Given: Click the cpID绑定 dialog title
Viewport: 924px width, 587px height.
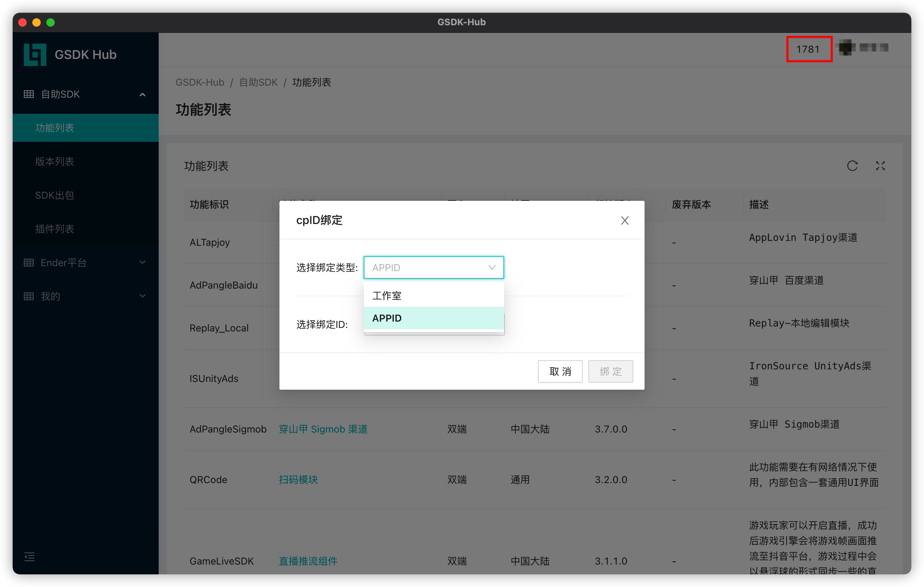Looking at the screenshot, I should (319, 220).
